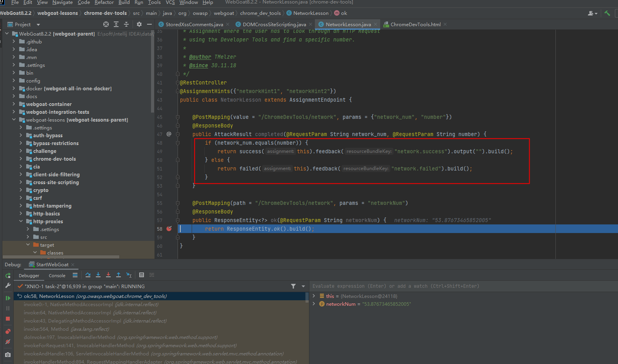Pause the program
This screenshot has height=364, width=618.
8,308
